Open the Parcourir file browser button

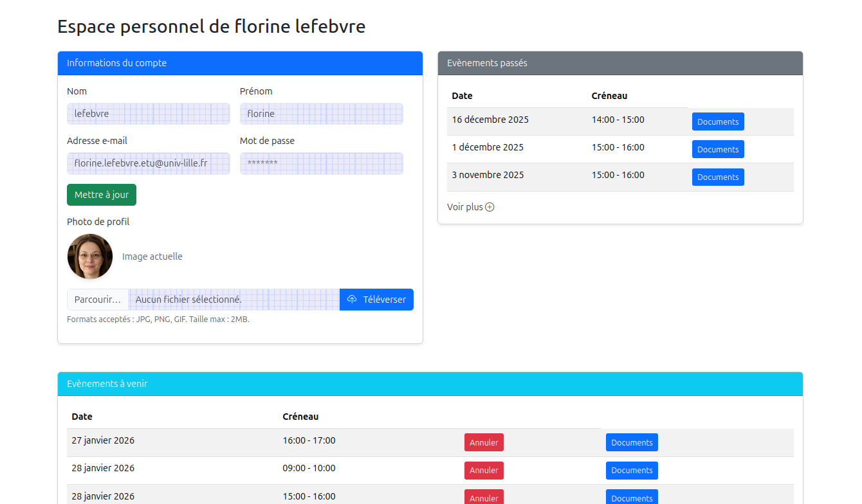tap(98, 300)
